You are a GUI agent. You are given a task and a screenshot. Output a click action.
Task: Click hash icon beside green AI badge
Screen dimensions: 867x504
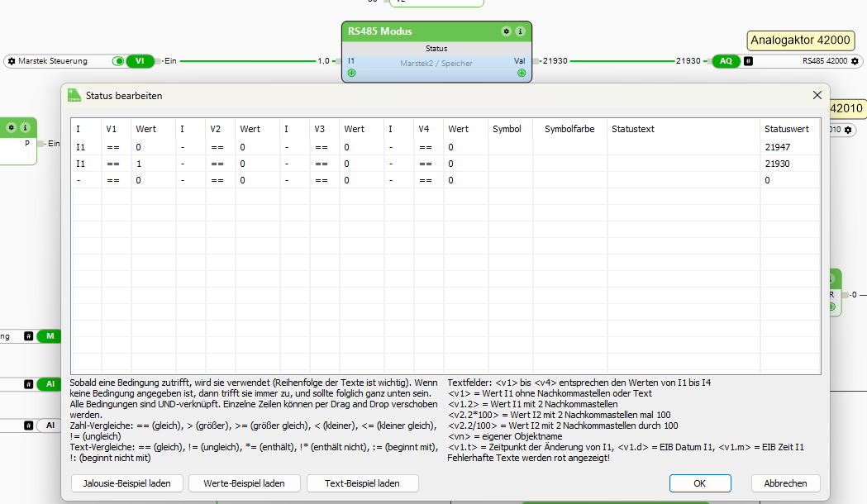pos(29,384)
